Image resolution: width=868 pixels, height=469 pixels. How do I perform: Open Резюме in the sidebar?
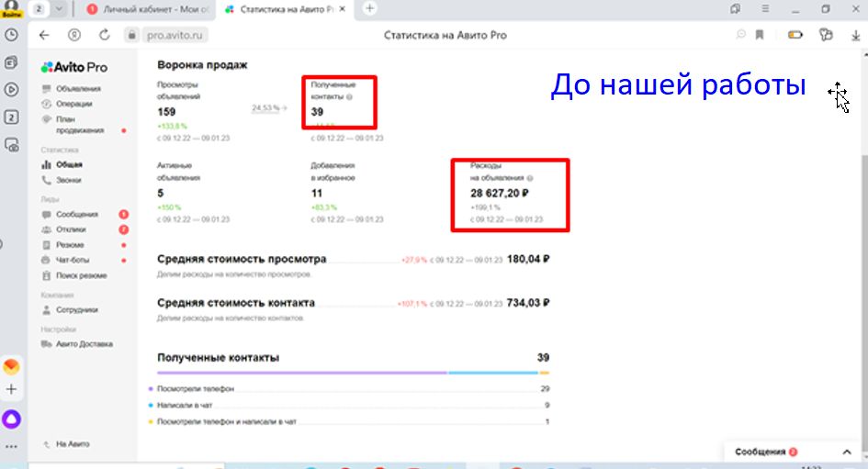69,244
